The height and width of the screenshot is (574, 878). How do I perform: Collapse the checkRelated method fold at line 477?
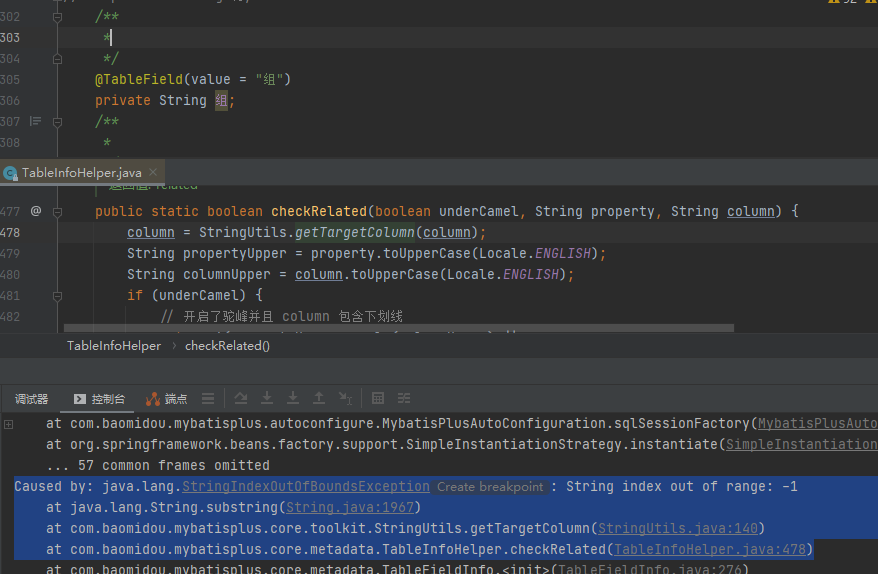click(x=57, y=211)
